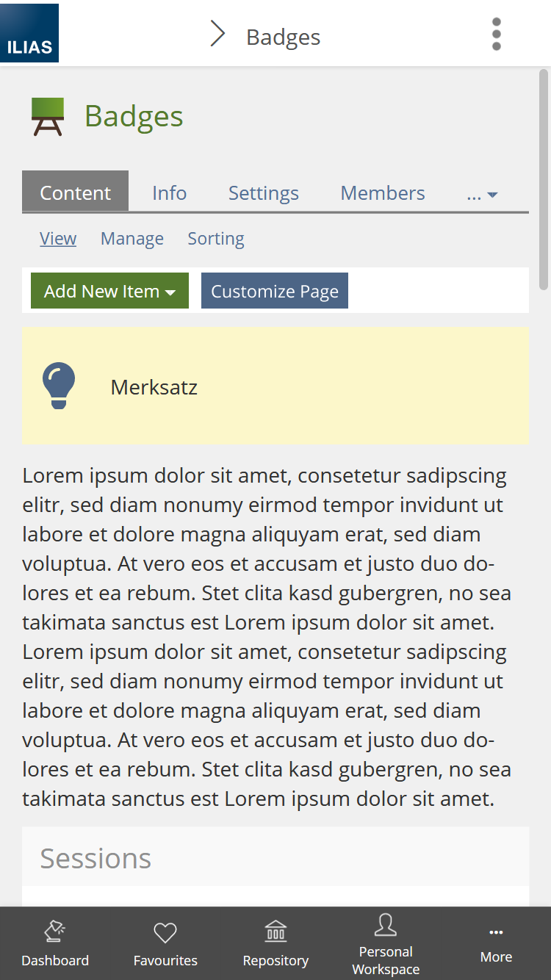Click the breadcrumb chevron arrow icon
Viewport: 551px width, 980px height.
point(217,34)
